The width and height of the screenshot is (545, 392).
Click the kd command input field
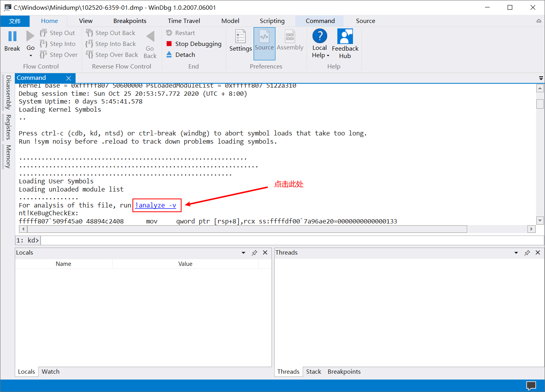pyautogui.click(x=292, y=240)
